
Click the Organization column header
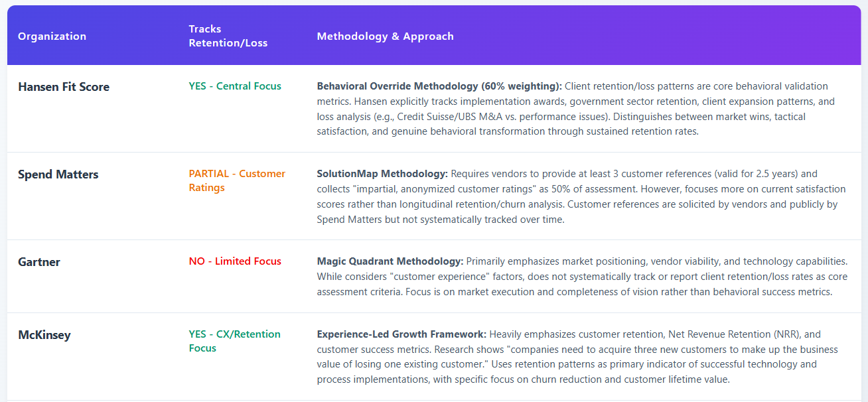[52, 36]
